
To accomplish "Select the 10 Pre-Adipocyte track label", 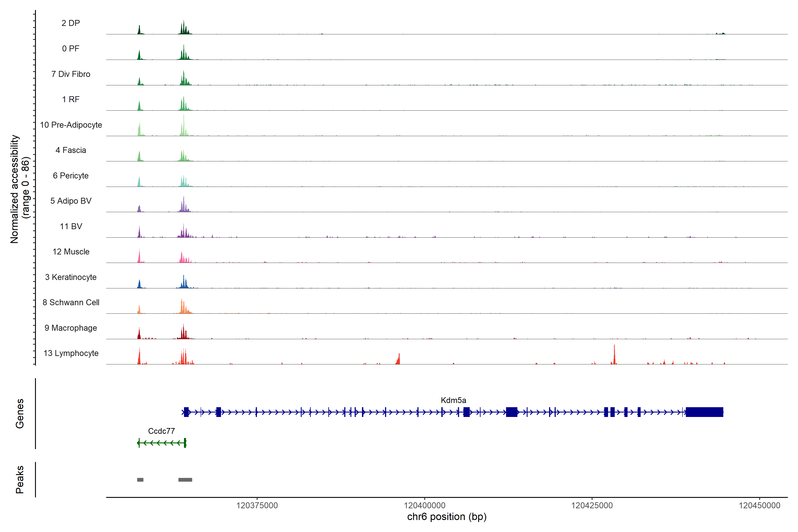I will tap(71, 125).
